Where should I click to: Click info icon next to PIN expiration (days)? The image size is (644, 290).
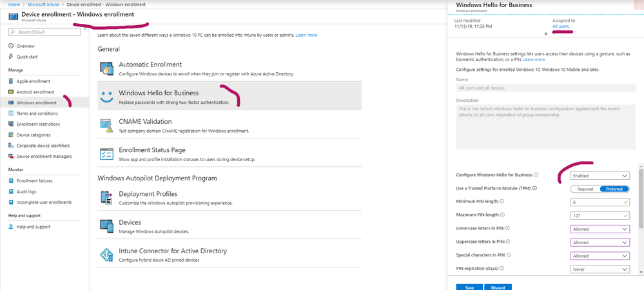click(502, 268)
